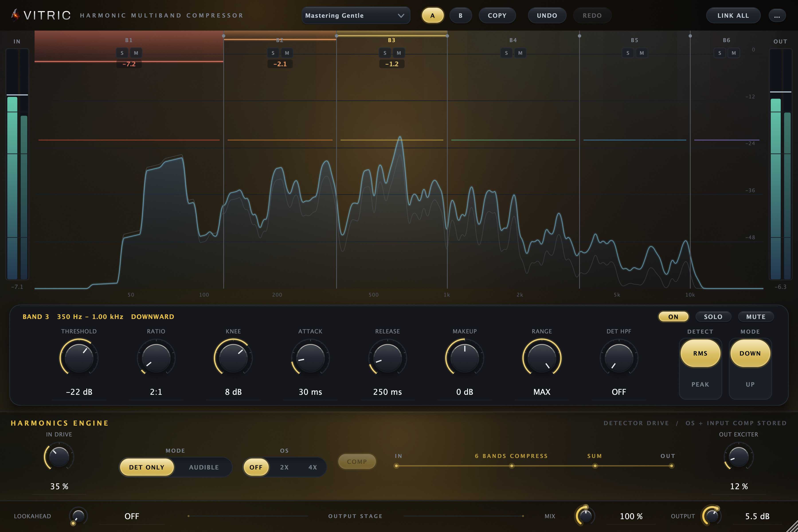Switch to the A preset slot
The width and height of the screenshot is (798, 532).
pos(433,16)
